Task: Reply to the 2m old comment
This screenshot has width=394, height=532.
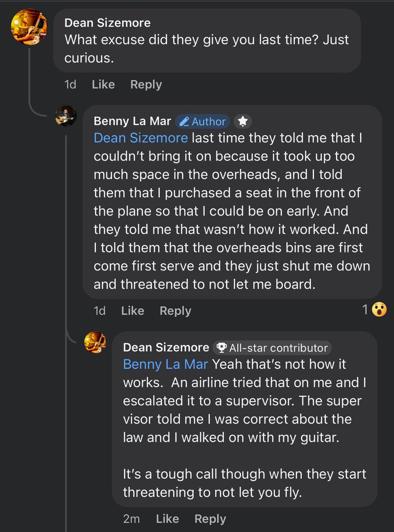Action: coord(210,519)
